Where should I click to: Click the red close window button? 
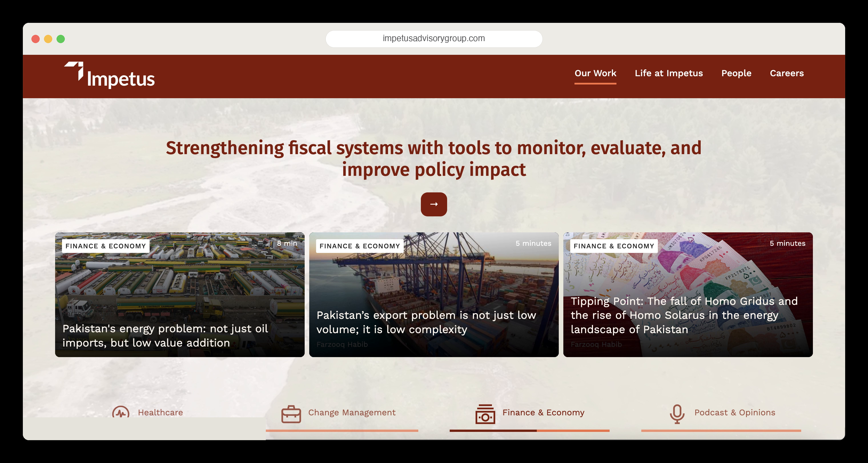[35, 39]
